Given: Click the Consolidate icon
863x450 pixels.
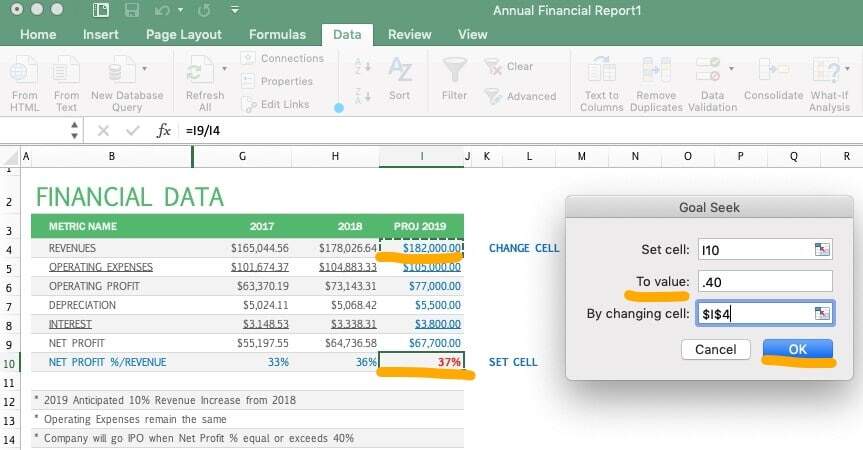Looking at the screenshot, I should point(773,70).
